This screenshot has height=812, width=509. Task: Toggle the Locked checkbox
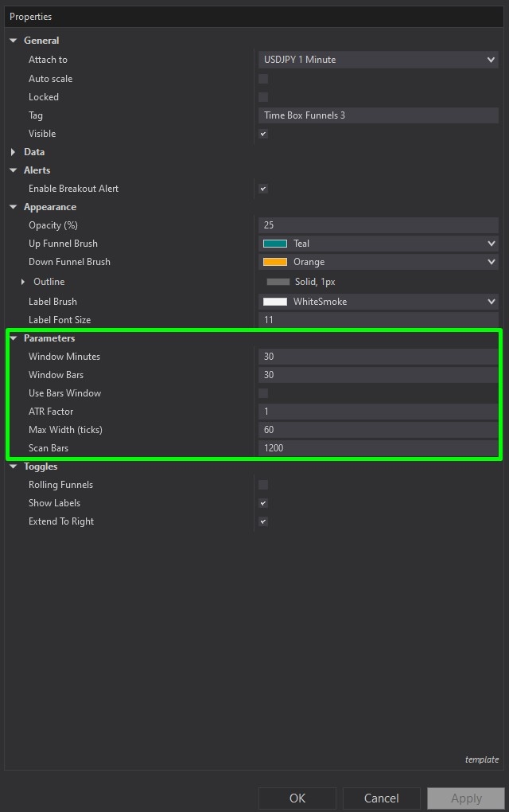click(263, 96)
